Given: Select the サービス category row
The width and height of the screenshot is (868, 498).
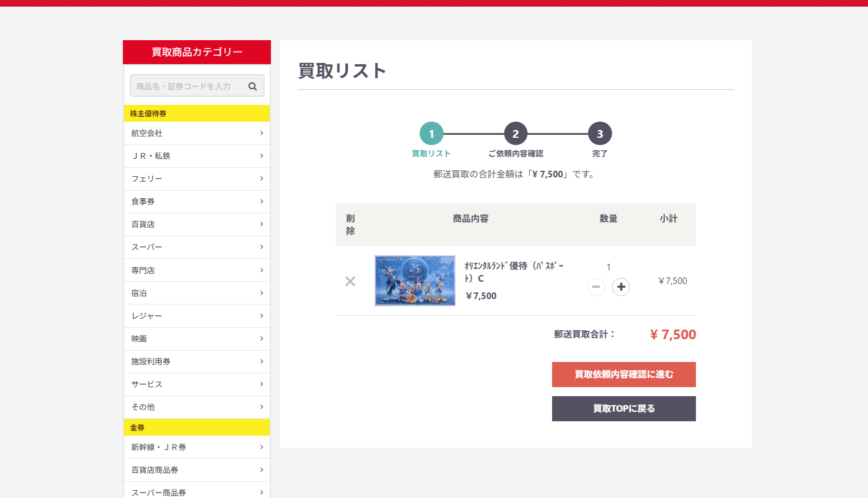Looking at the screenshot, I should [197, 384].
